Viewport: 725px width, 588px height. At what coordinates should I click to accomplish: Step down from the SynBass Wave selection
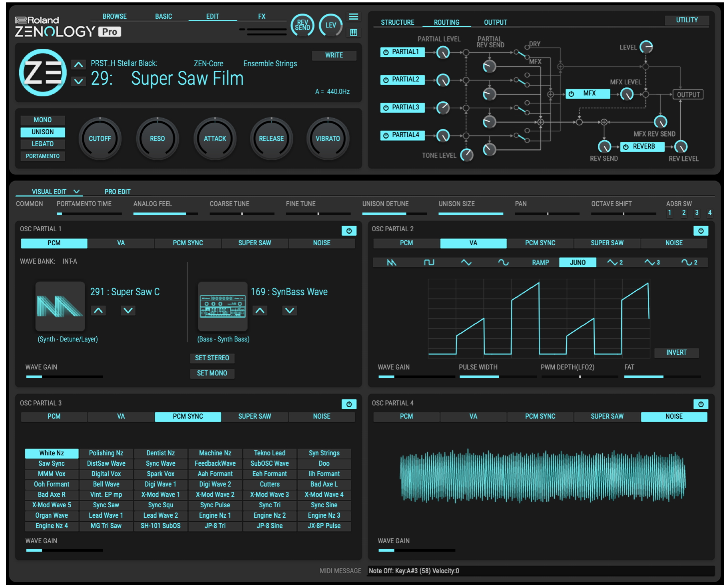[x=289, y=310]
